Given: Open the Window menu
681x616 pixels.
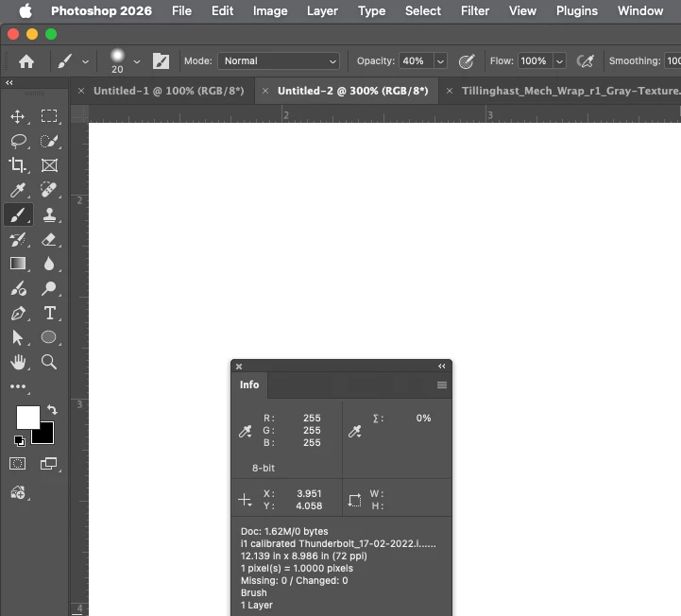Looking at the screenshot, I should point(640,10).
